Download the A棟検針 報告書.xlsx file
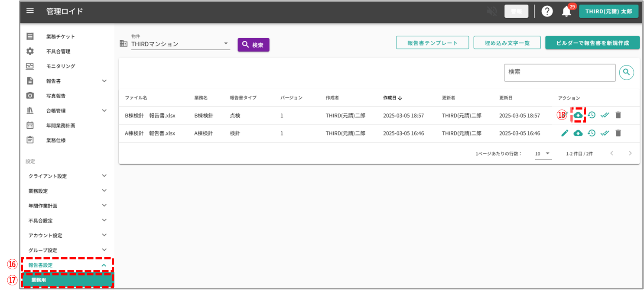The height and width of the screenshot is (294, 644). coord(578,133)
